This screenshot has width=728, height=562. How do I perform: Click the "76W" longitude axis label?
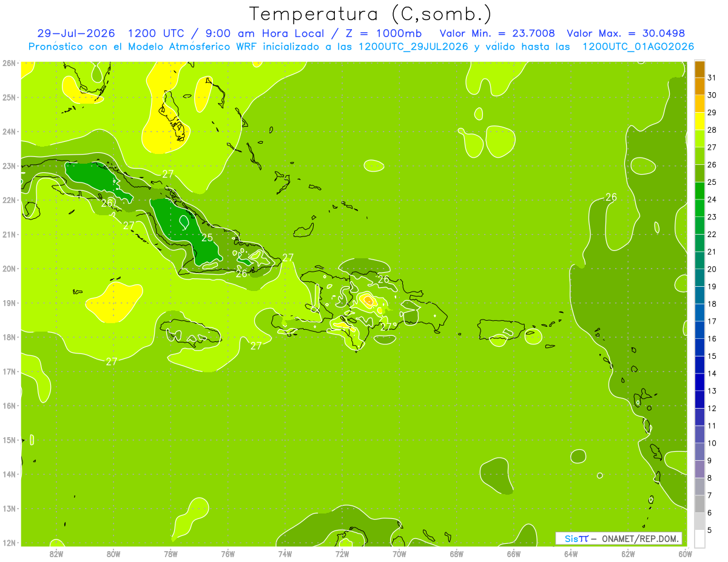click(227, 554)
